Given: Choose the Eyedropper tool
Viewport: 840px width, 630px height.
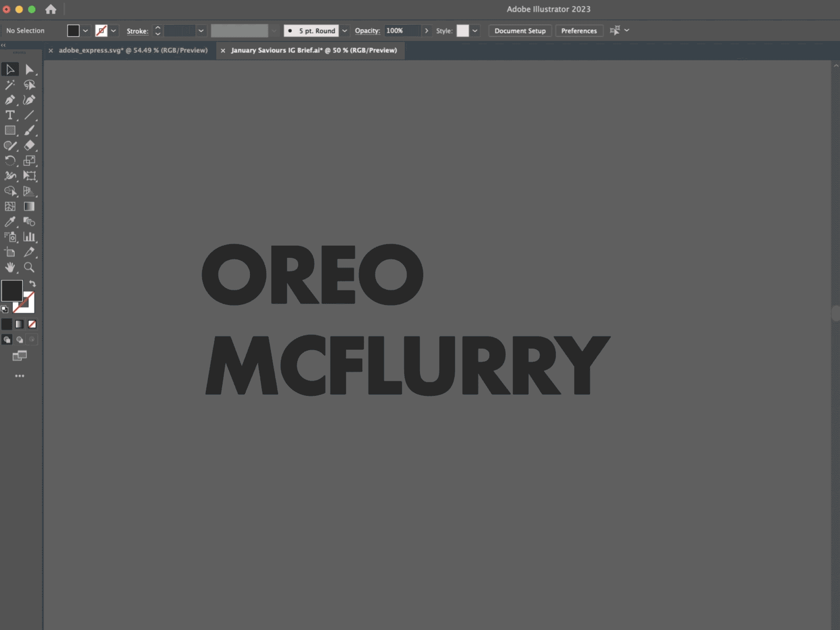Looking at the screenshot, I should click(x=10, y=222).
